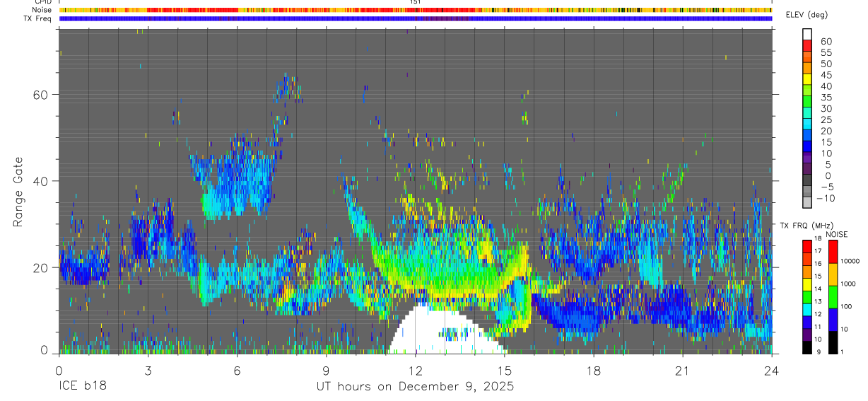Click the 'Range Gate' y-axis label
Screen dimensions: 868x401
[x=18, y=191]
